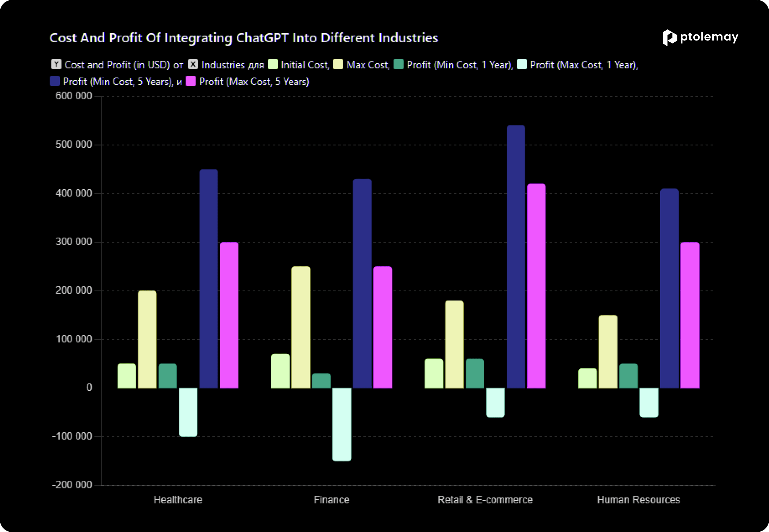The image size is (769, 532).
Task: Select Healthcare magenta Profit (Max Cost, 5 Years) bar
Action: click(x=229, y=315)
